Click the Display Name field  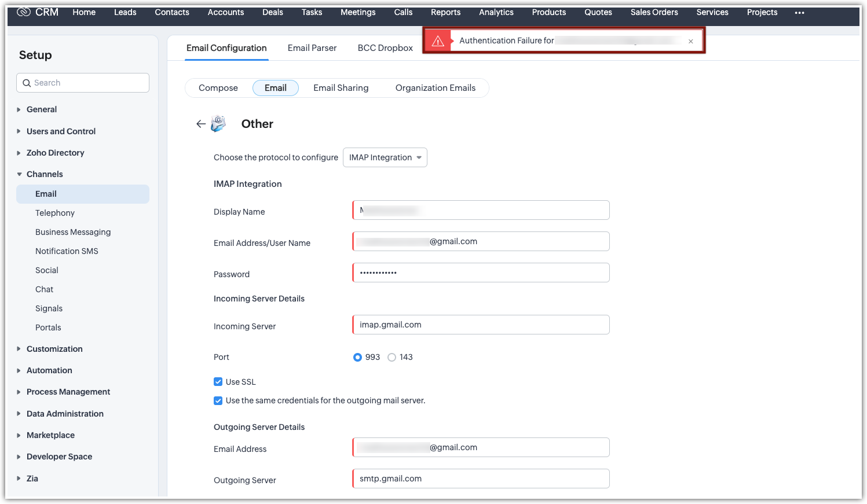(481, 210)
